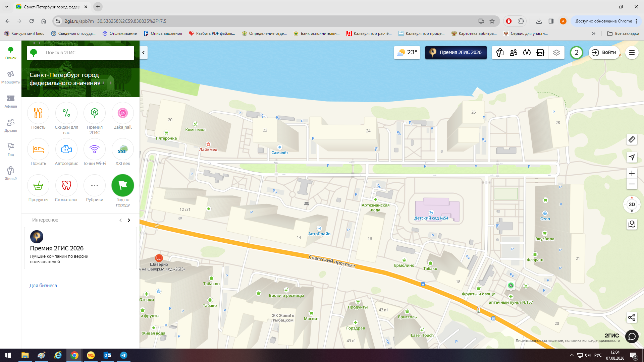Viewport: 644px width, 362px height.
Task: Open map layers selector
Action: [556, 53]
